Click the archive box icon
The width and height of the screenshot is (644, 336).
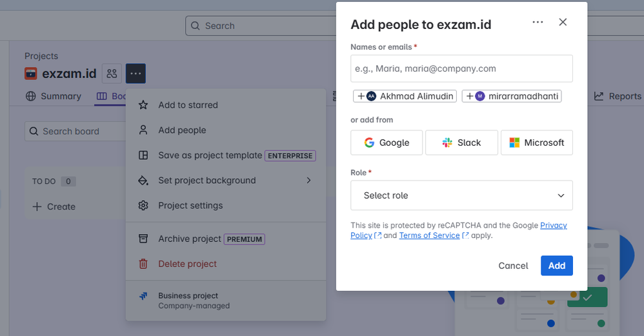tap(143, 239)
